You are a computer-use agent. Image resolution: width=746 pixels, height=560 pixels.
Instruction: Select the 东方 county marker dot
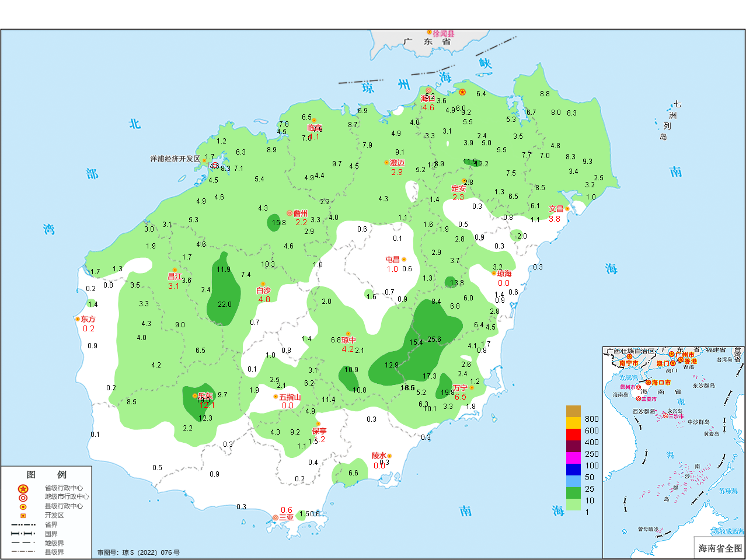77,319
